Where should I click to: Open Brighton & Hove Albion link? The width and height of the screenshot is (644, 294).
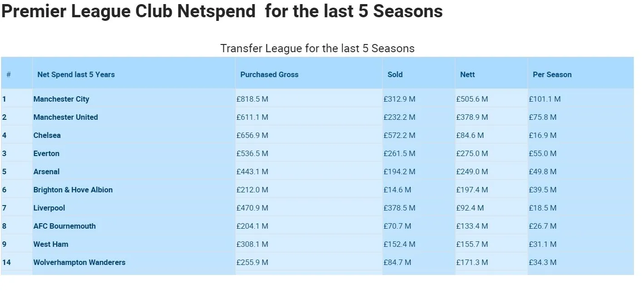[x=73, y=190]
